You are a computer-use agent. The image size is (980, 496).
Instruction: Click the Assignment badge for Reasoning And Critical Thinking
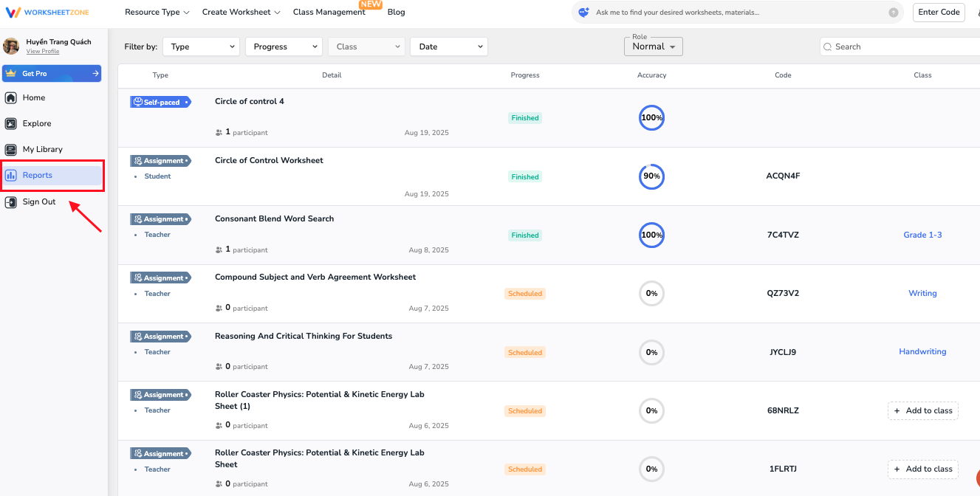160,336
